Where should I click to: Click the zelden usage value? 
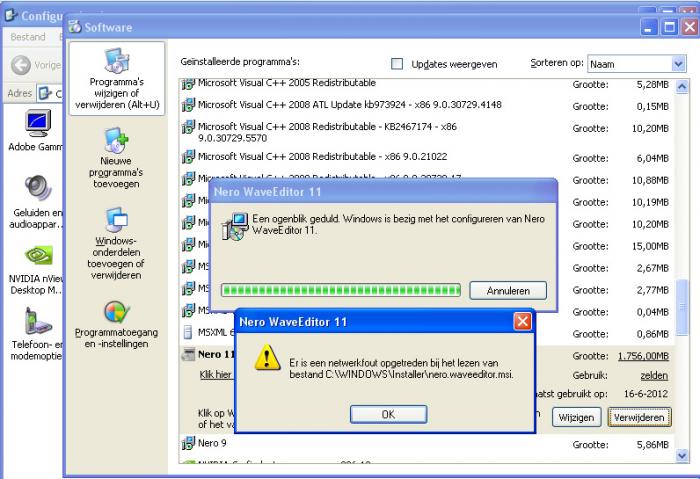[654, 375]
